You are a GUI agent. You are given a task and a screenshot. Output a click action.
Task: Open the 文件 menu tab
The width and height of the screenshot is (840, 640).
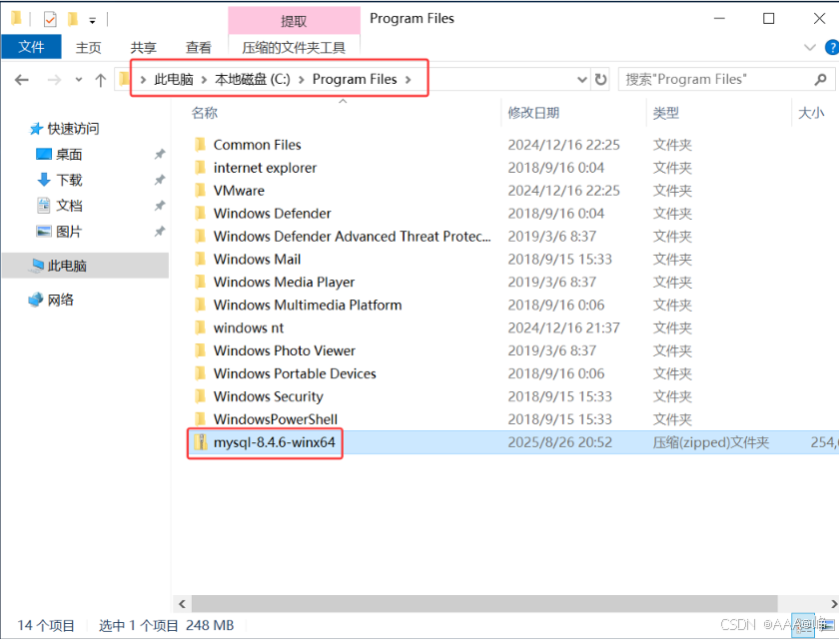pyautogui.click(x=31, y=47)
